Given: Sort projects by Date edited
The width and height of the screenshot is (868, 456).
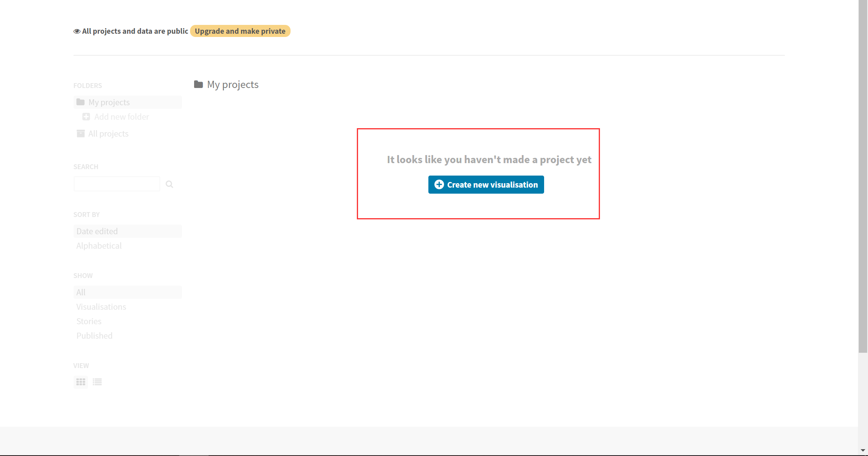Looking at the screenshot, I should click(97, 231).
